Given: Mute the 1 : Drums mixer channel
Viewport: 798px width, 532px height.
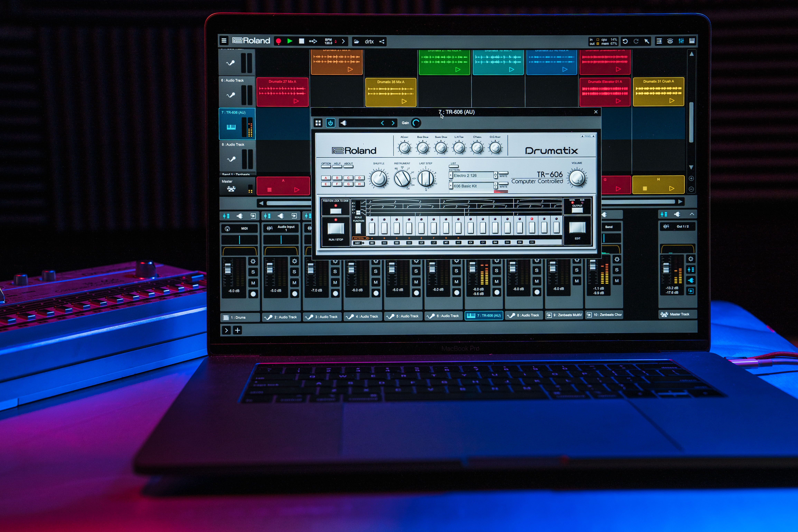Looking at the screenshot, I should point(253,283).
